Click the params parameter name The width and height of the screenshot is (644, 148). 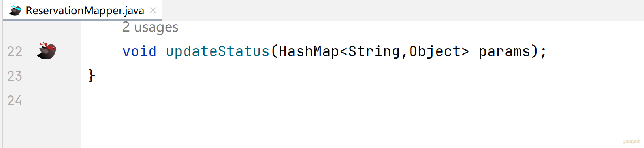click(505, 51)
